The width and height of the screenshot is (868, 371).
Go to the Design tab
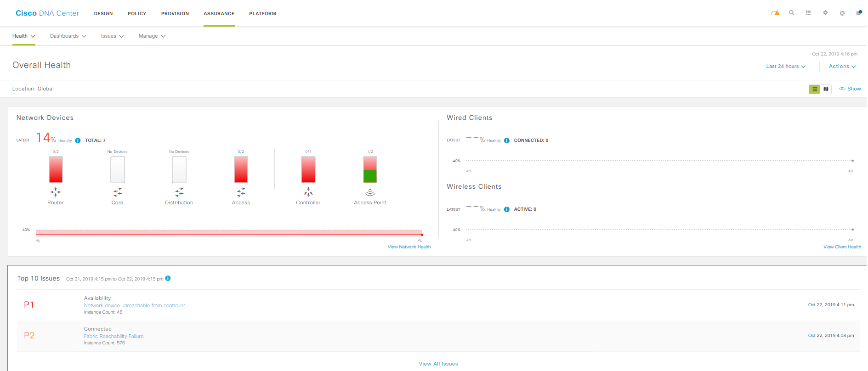pos(103,13)
